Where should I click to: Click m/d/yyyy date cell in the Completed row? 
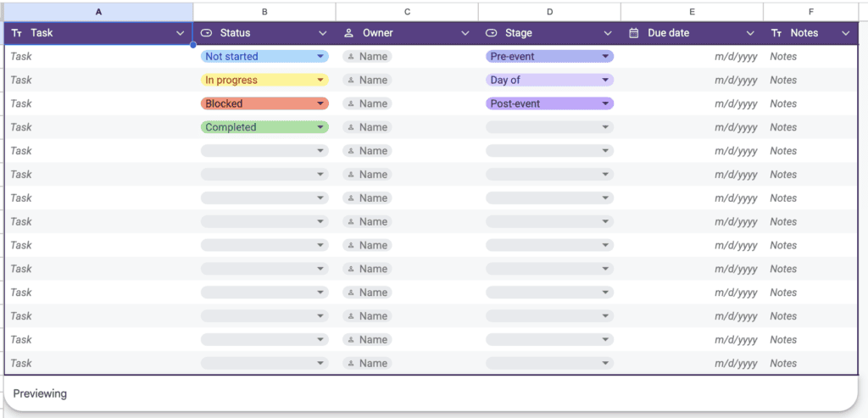[692, 127]
